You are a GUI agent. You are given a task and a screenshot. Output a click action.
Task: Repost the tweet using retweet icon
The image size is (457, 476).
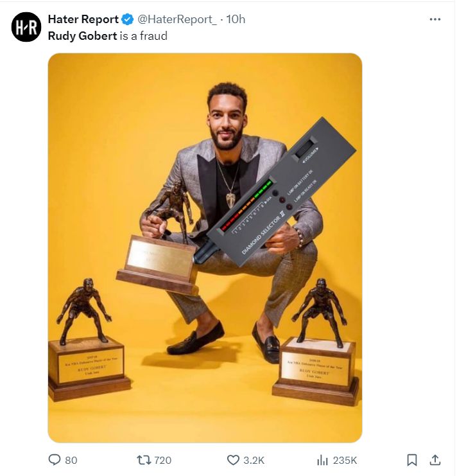coord(144,460)
